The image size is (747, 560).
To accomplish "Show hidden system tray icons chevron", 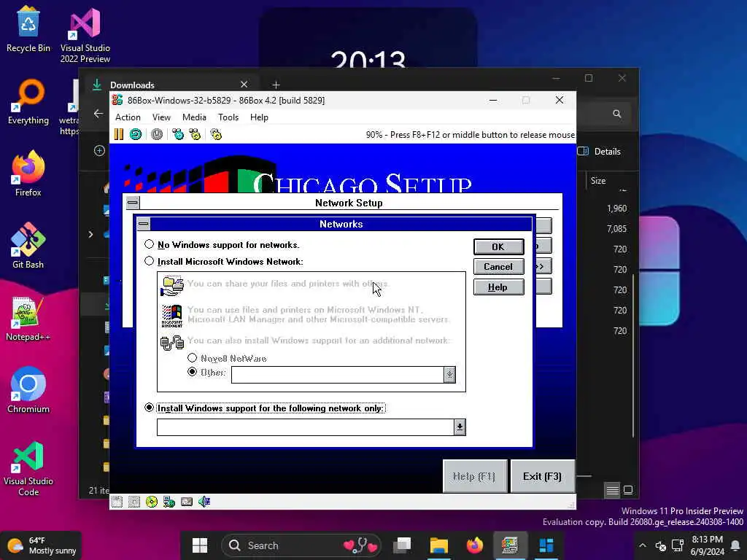I will [643, 545].
